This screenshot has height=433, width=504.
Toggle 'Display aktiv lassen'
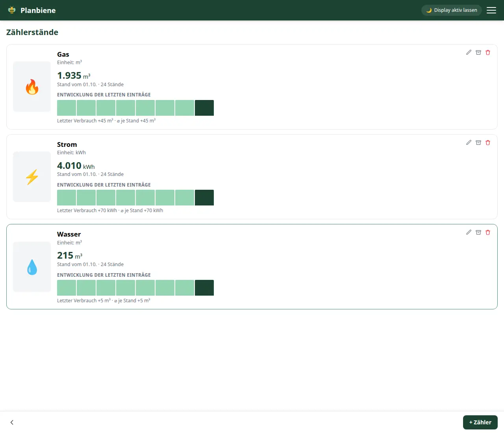(x=452, y=10)
